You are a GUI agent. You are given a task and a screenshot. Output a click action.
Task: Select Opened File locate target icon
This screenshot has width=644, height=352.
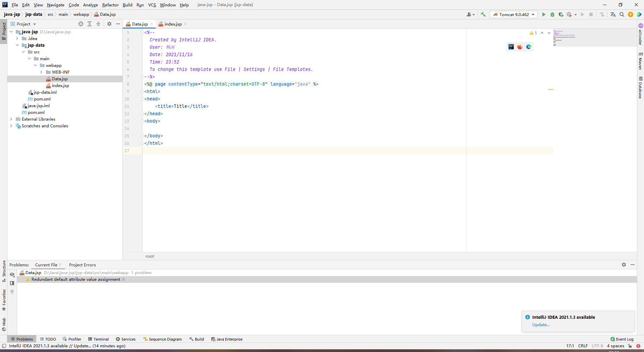(81, 24)
